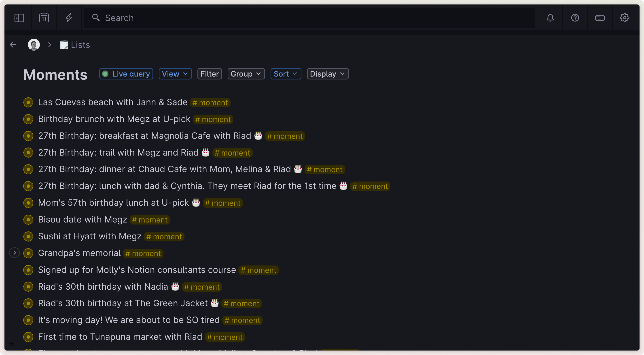Click the lightning bolt quick actions icon

[x=69, y=18]
